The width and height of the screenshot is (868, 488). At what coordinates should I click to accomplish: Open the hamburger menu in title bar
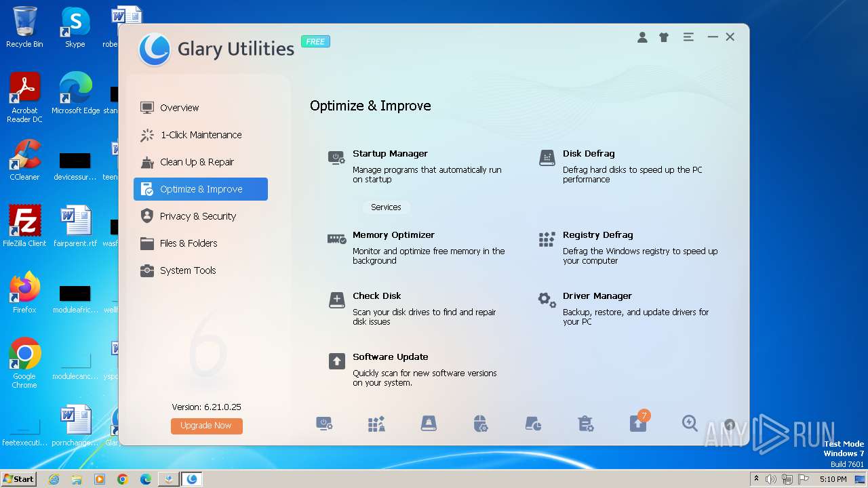click(x=688, y=37)
